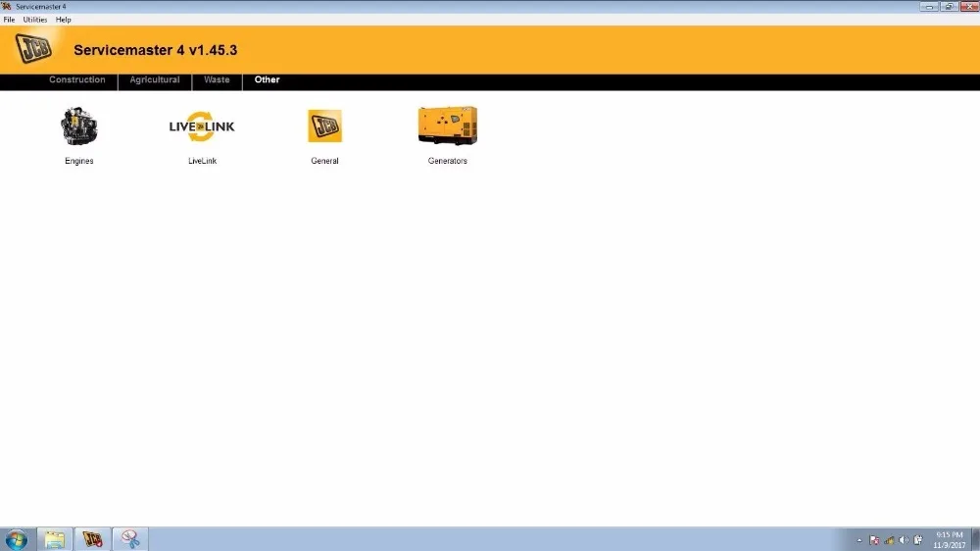Switch to the Waste tab
This screenshot has height=551, width=980.
click(217, 80)
